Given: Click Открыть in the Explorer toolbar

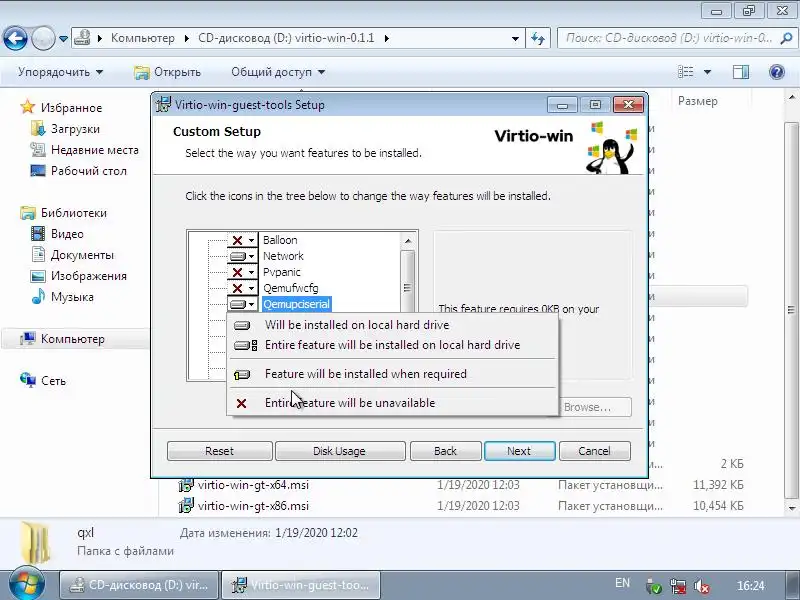Looking at the screenshot, I should (x=167, y=72).
